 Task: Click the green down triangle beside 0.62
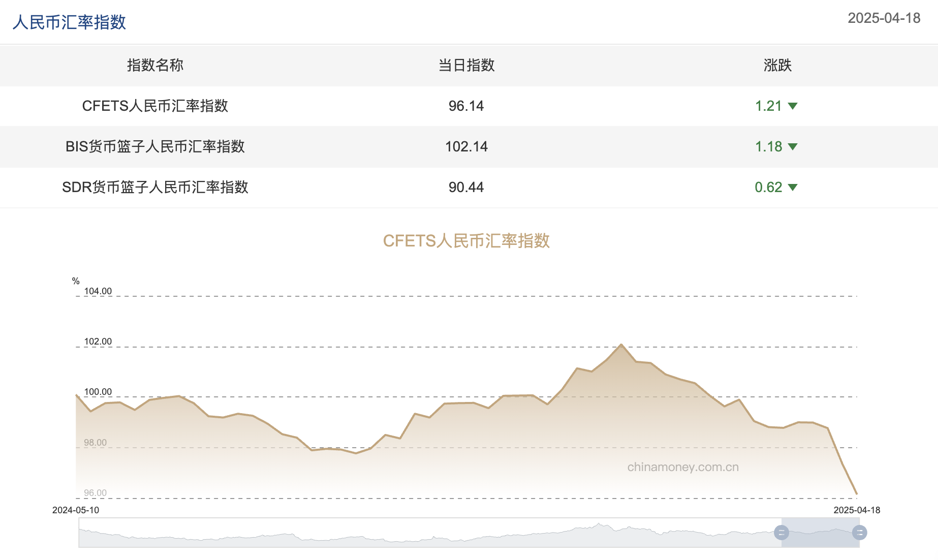[792, 188]
